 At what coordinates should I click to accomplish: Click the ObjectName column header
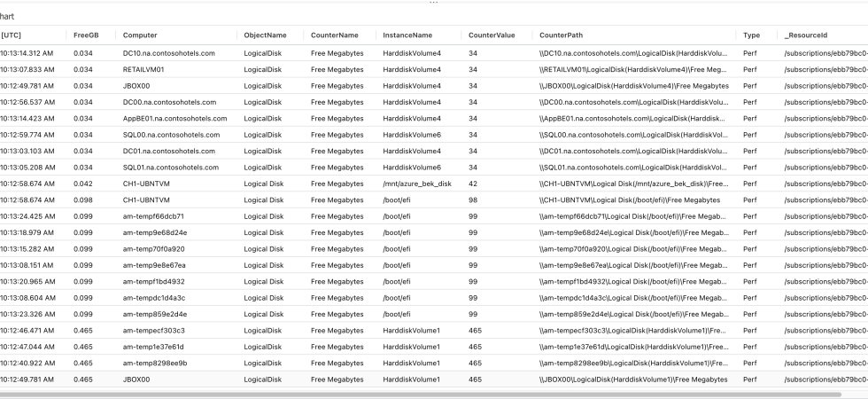point(265,35)
